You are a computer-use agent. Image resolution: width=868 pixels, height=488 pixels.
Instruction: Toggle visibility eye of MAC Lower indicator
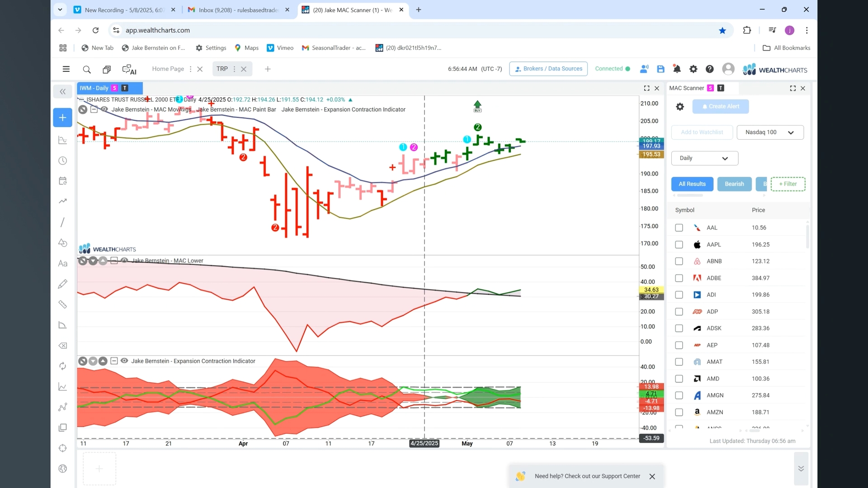pyautogui.click(x=124, y=261)
